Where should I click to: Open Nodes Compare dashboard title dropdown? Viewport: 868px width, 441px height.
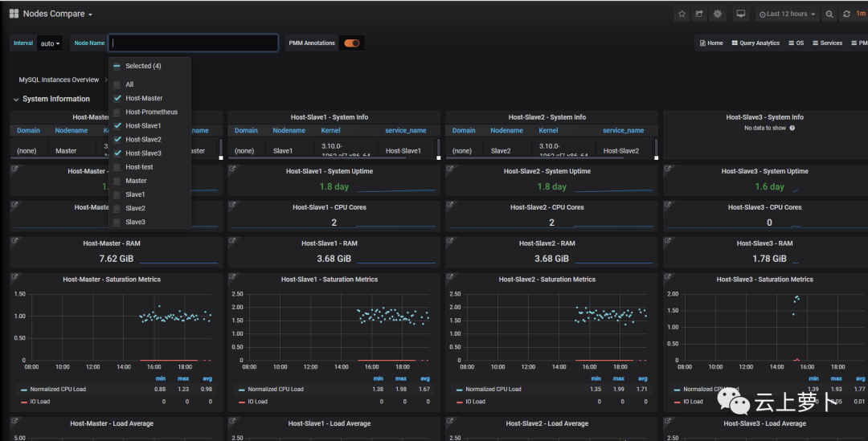pos(58,14)
